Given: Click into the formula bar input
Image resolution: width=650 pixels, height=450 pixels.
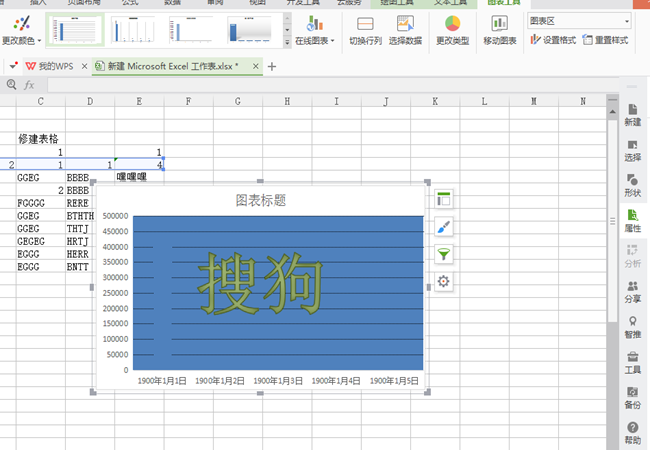Looking at the screenshot, I should click(x=333, y=85).
